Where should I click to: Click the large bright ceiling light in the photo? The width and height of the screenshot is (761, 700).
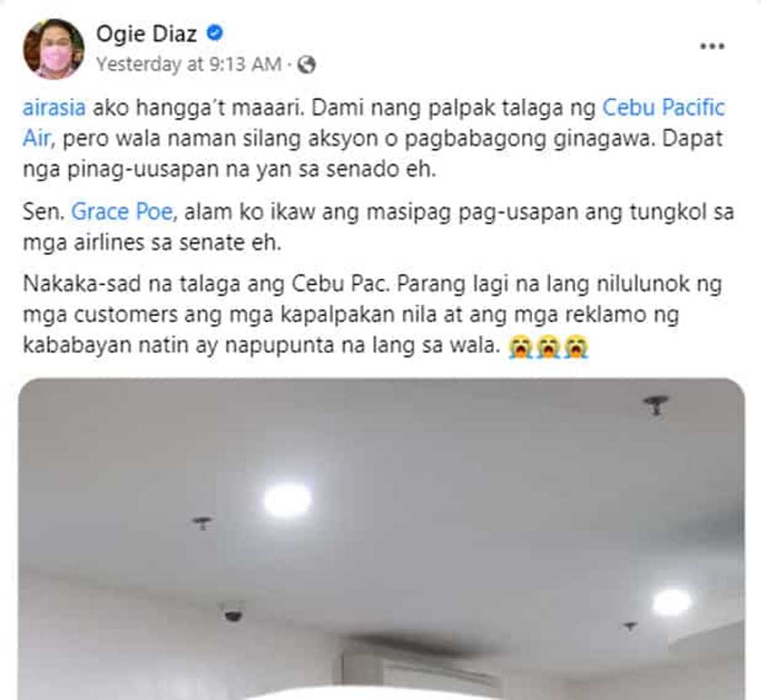(x=287, y=500)
